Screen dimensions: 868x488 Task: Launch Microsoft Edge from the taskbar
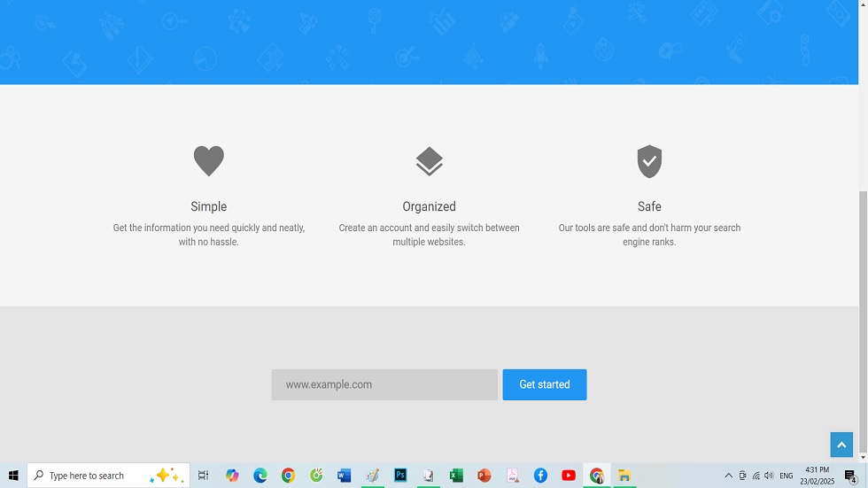point(260,476)
